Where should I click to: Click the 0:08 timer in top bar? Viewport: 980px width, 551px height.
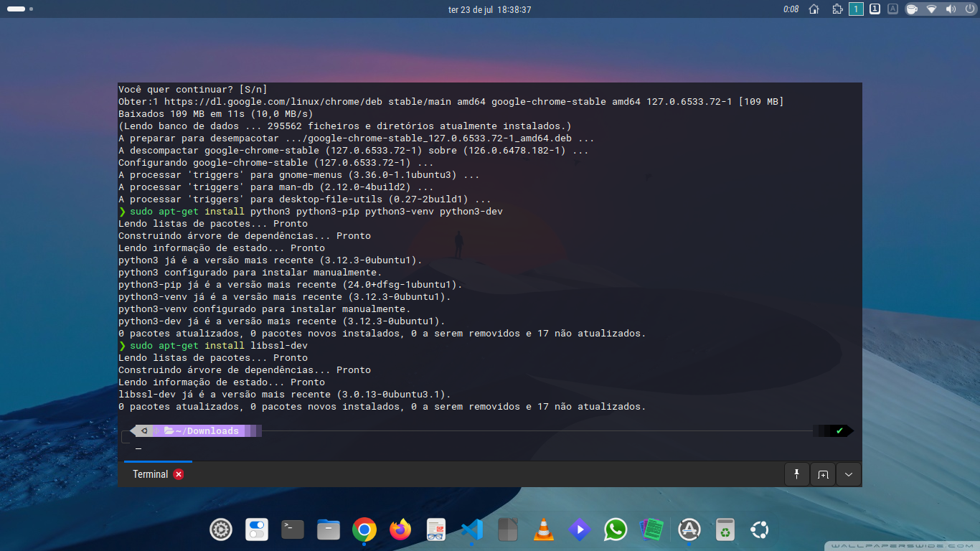point(791,9)
